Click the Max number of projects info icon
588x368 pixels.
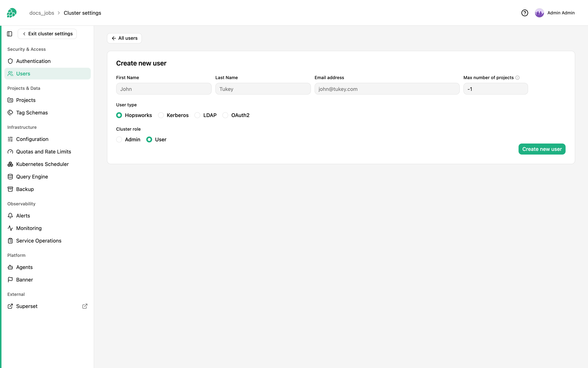click(518, 78)
